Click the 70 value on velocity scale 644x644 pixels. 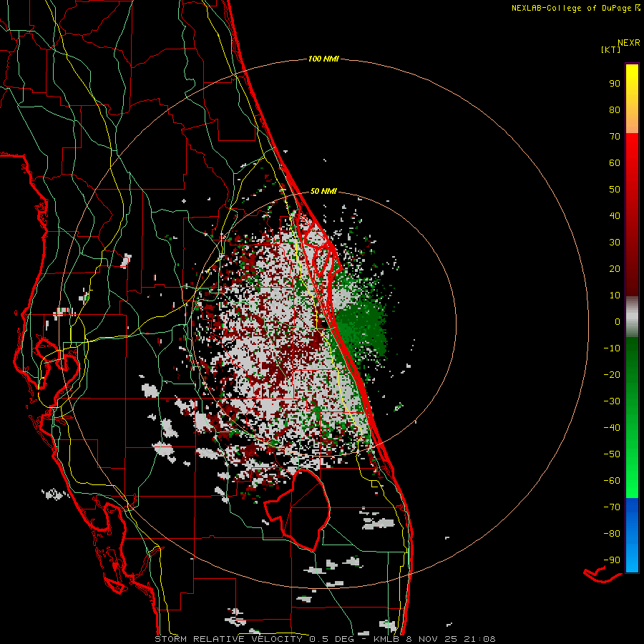coord(615,137)
